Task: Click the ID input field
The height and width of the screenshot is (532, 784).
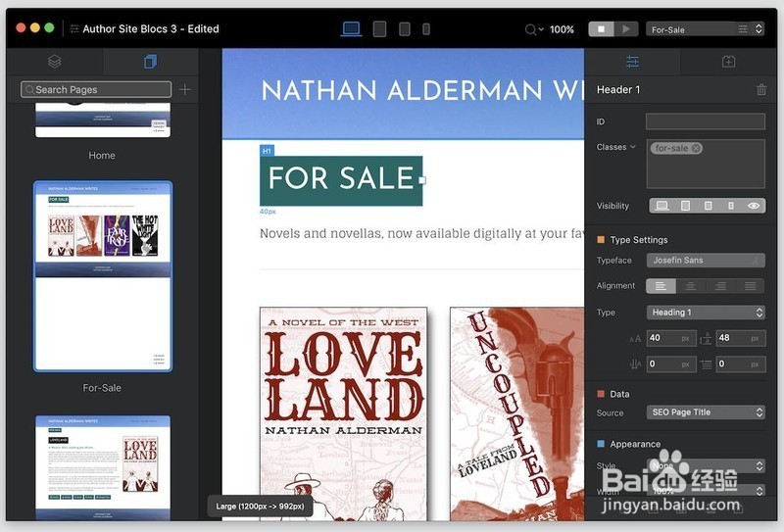Action: point(706,121)
